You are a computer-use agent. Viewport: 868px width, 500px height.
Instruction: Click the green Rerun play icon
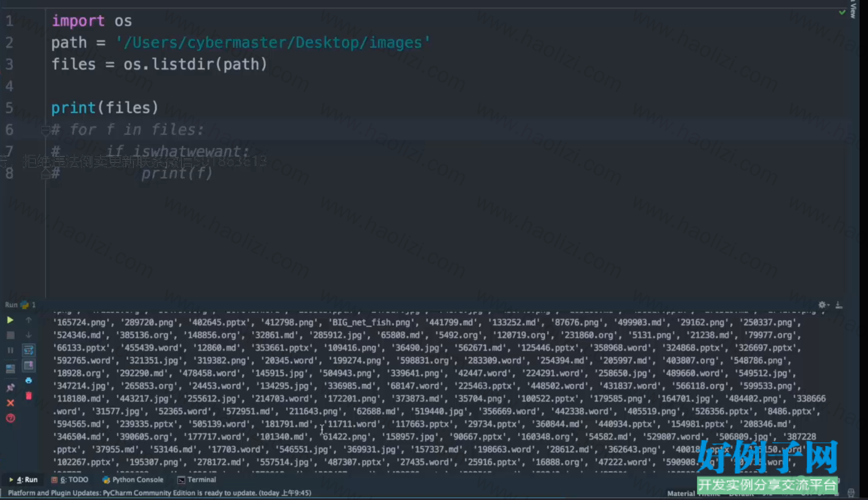[x=10, y=320]
